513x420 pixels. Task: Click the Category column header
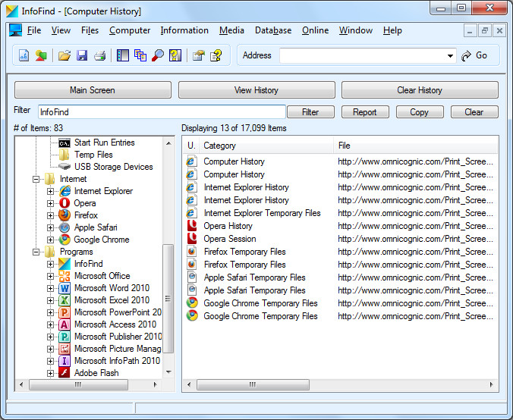coord(266,146)
